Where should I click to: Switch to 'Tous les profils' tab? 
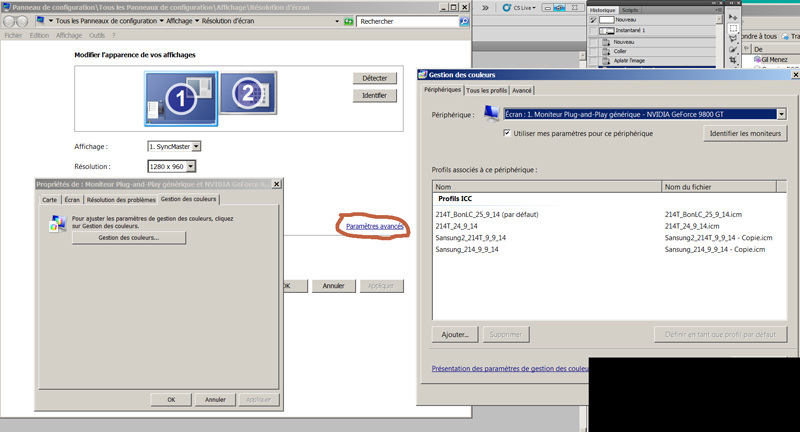[x=486, y=90]
